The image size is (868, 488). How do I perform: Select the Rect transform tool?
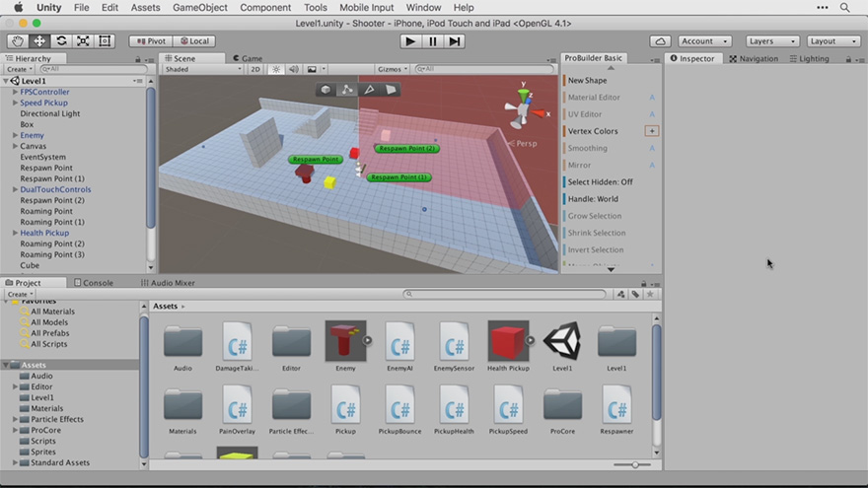[x=105, y=41]
